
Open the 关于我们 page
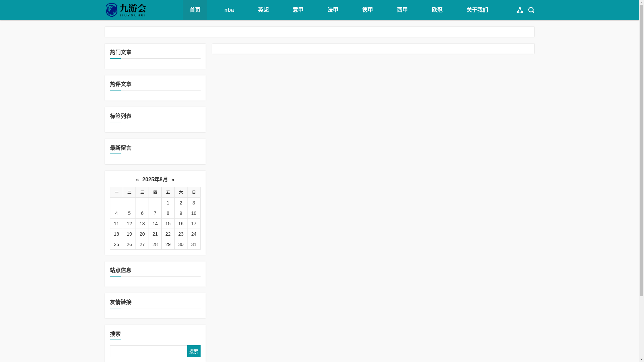[x=477, y=10]
